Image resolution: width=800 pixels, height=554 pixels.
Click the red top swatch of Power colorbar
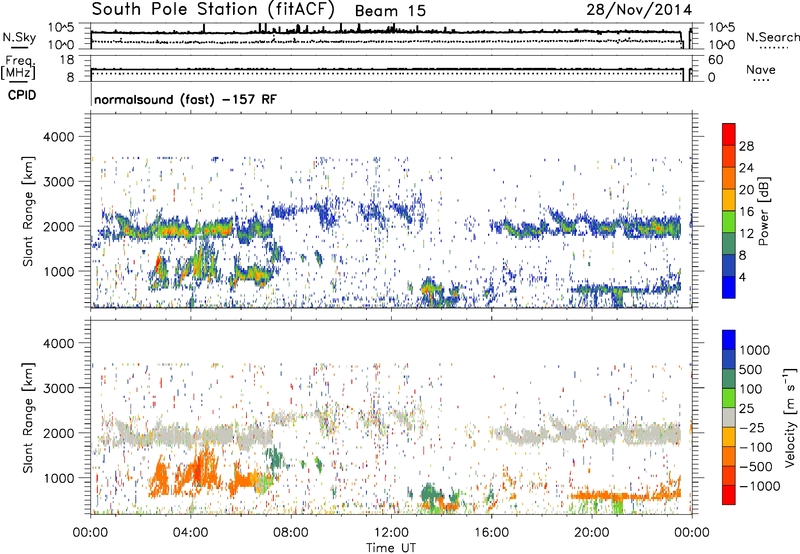(729, 134)
